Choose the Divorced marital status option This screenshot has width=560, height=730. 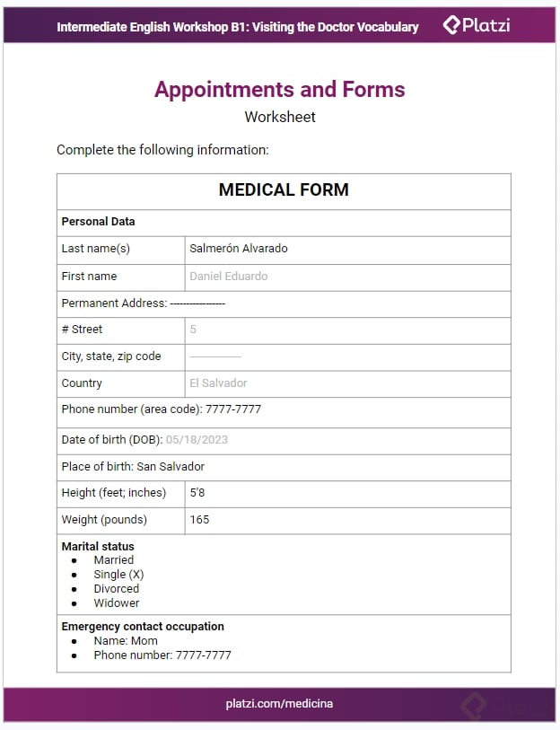point(117,589)
